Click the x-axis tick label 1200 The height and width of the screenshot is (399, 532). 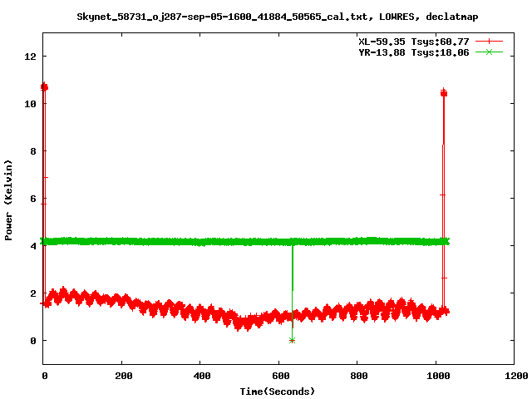pos(516,376)
